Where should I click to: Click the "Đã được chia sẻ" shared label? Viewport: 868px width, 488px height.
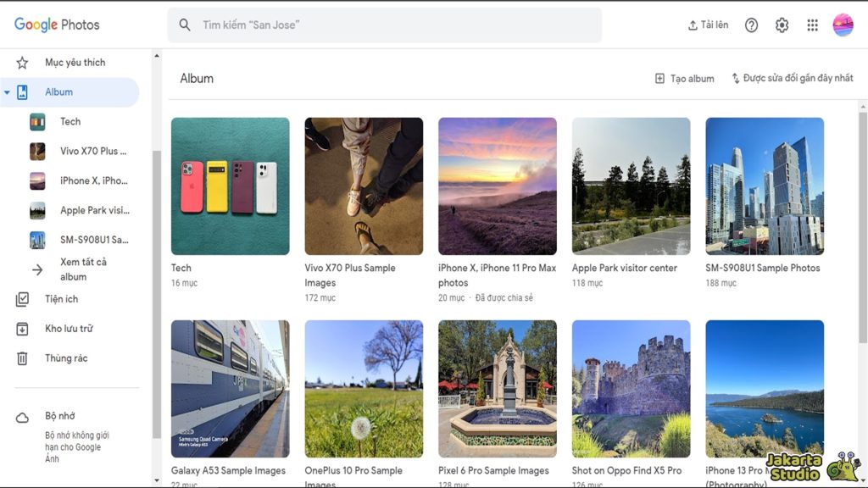pos(504,297)
